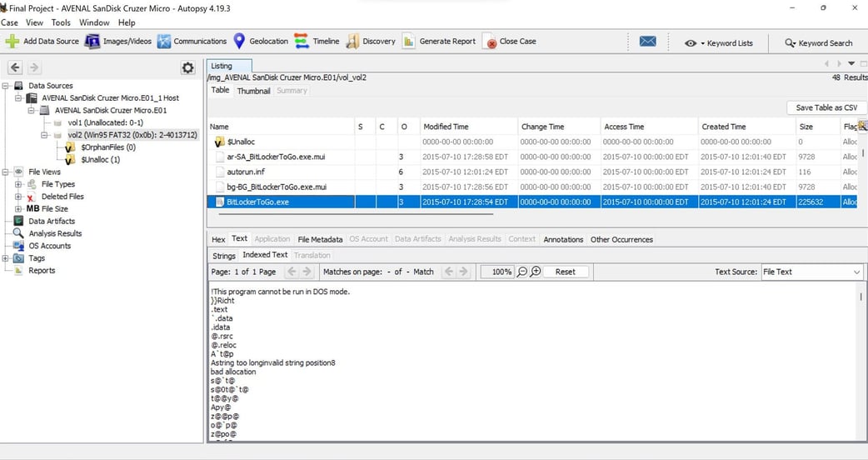This screenshot has width=868, height=460.
Task: Sort by Size column header
Action: click(x=817, y=127)
